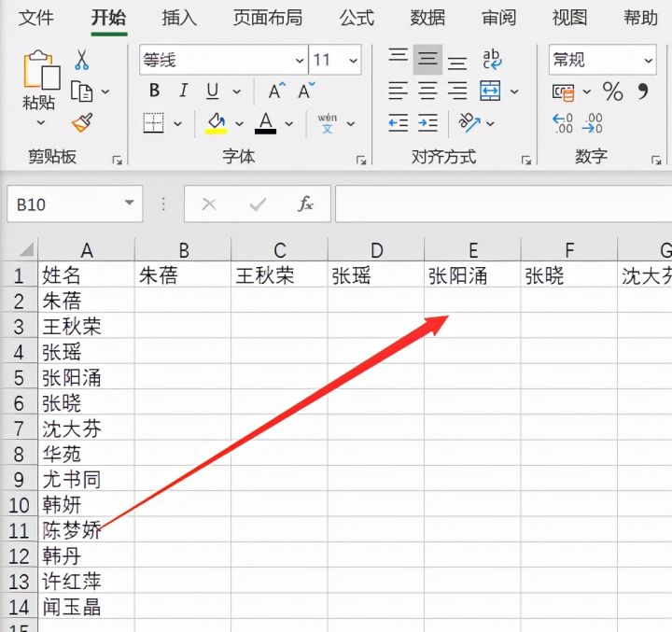The height and width of the screenshot is (632, 672).
Task: Apply yellow fill color bucket
Action: coord(216,123)
